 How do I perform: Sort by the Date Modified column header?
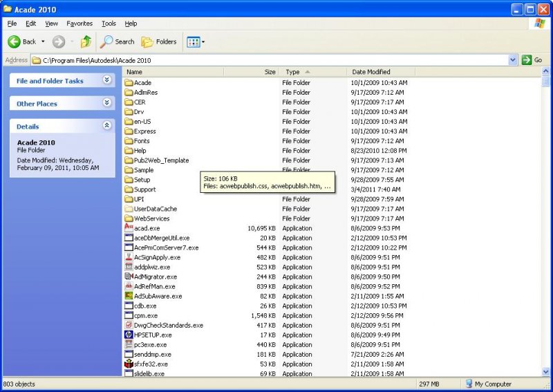(x=381, y=72)
